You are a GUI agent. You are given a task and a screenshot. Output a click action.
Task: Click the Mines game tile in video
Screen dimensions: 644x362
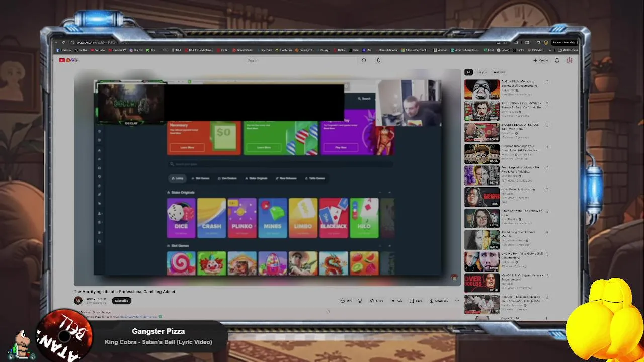click(x=273, y=218)
